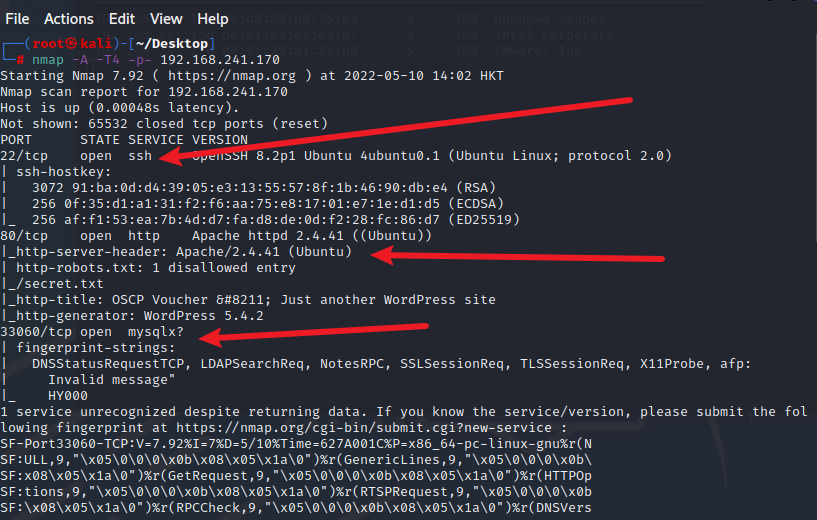Open the File menu
Image resolution: width=817 pixels, height=520 pixels.
pyautogui.click(x=17, y=19)
